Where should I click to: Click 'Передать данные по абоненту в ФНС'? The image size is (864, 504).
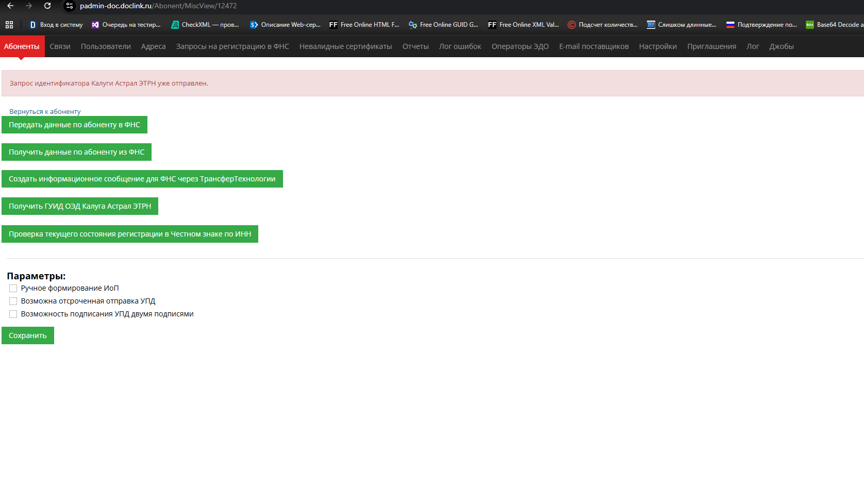click(x=74, y=125)
